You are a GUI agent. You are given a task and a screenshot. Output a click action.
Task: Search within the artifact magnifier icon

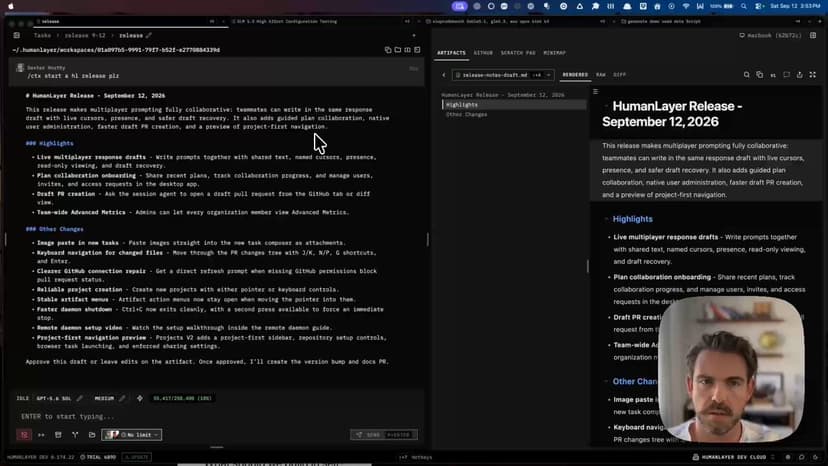pos(747,75)
